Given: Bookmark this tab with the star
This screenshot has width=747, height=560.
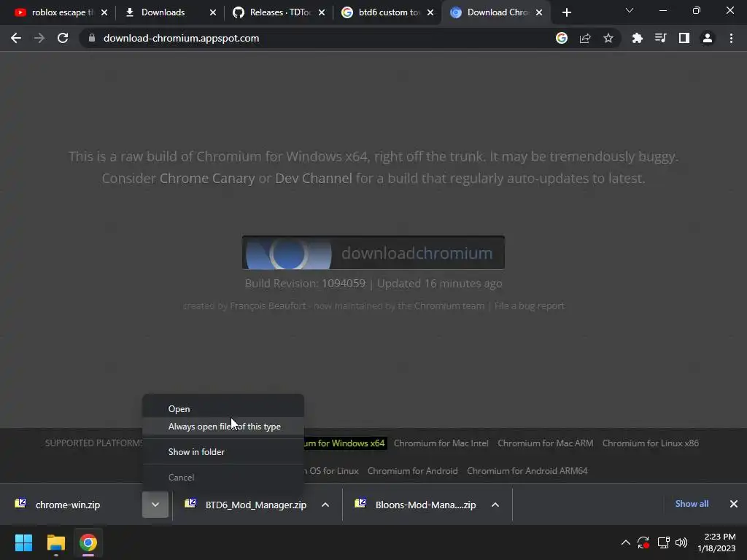Looking at the screenshot, I should tap(608, 38).
